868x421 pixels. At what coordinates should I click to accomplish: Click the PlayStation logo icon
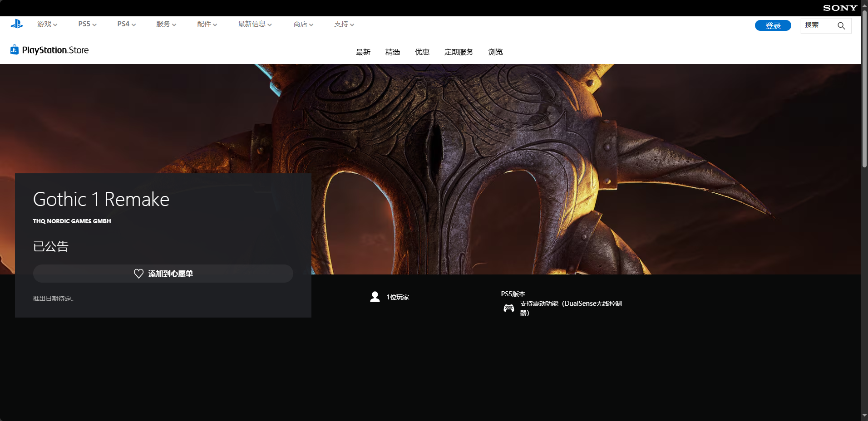click(17, 24)
